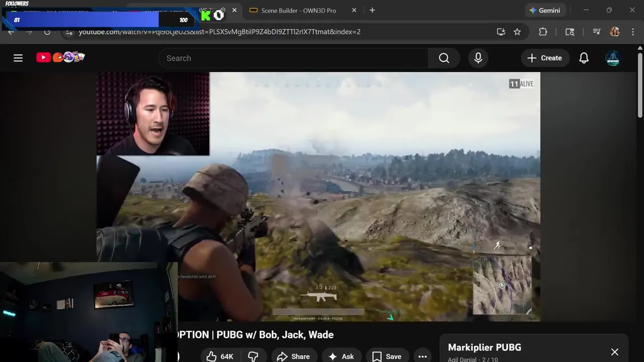Click the youtube.com URL in address bar

pyautogui.click(x=220, y=32)
